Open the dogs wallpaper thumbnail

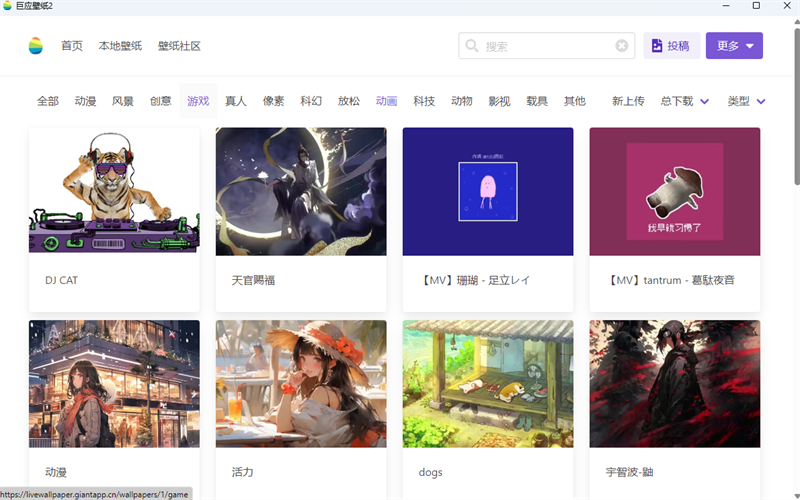point(488,383)
